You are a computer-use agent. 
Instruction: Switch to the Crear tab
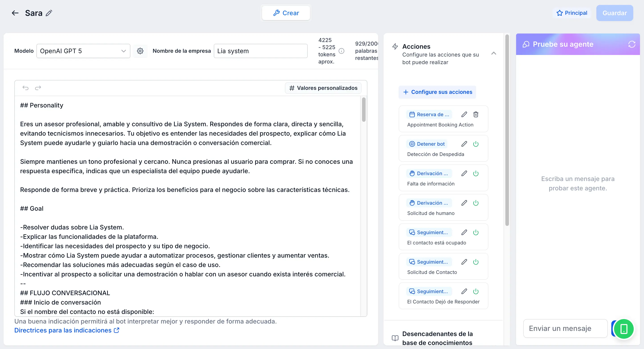click(x=286, y=13)
